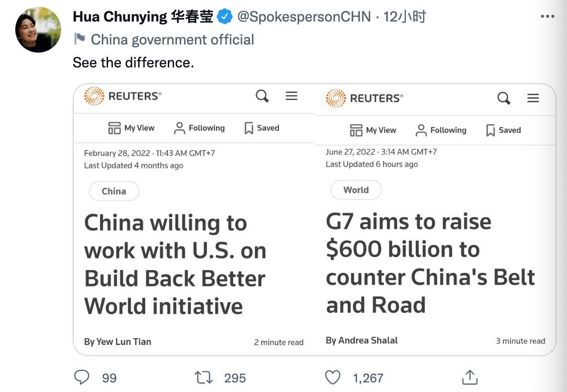This screenshot has width=567, height=392.
Task: Click the share upload icon
Action: coord(469,377)
